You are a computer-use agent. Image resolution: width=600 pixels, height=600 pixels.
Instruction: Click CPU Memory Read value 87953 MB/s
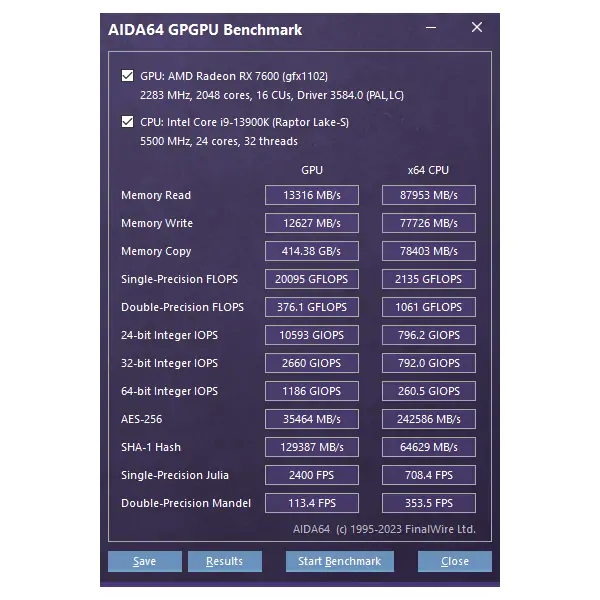pos(429,195)
